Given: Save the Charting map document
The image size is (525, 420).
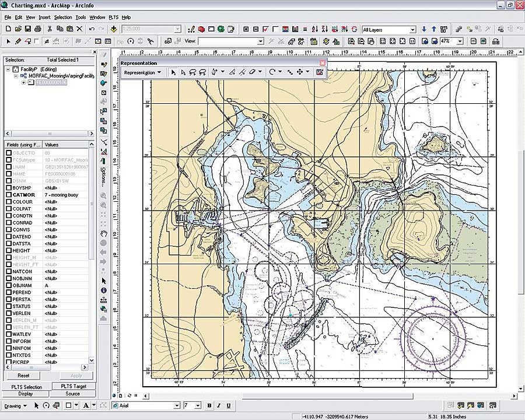Looking at the screenshot, I should pyautogui.click(x=28, y=29).
